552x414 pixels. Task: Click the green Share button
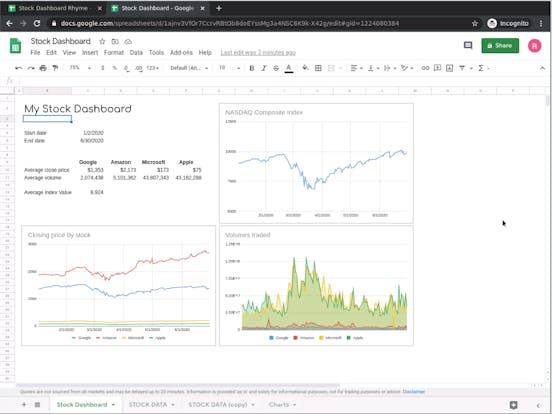coord(500,45)
